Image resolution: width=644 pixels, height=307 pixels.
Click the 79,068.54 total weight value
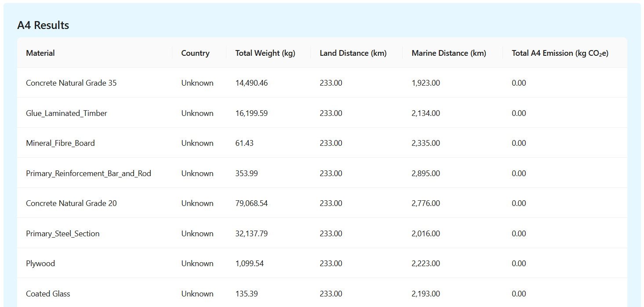pyautogui.click(x=251, y=203)
